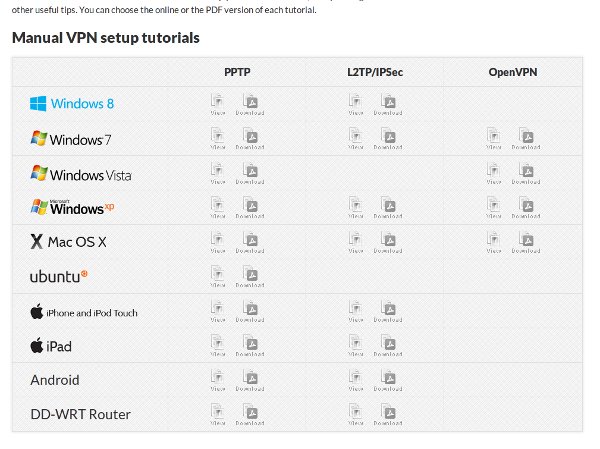Open Windows 8 PPTP View tutorial
Screen dimensions: 600x449
[x=217, y=103]
